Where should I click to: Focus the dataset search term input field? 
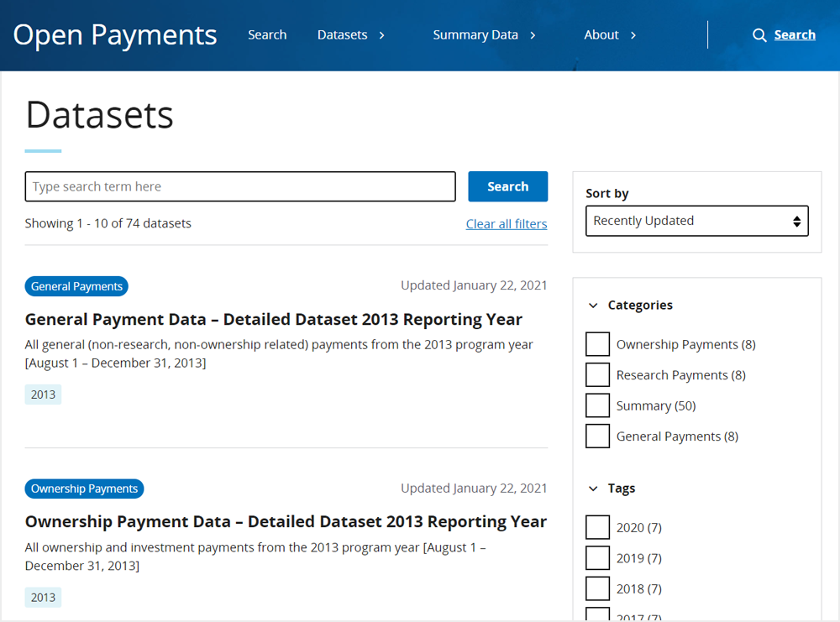tap(240, 186)
